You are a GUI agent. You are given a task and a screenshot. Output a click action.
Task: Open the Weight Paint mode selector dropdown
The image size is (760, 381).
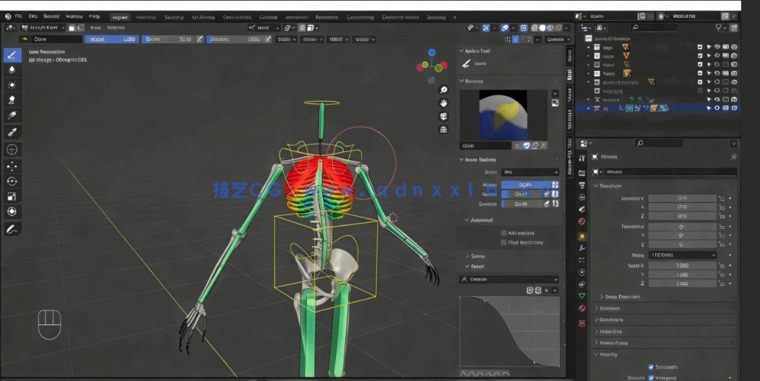(x=43, y=28)
